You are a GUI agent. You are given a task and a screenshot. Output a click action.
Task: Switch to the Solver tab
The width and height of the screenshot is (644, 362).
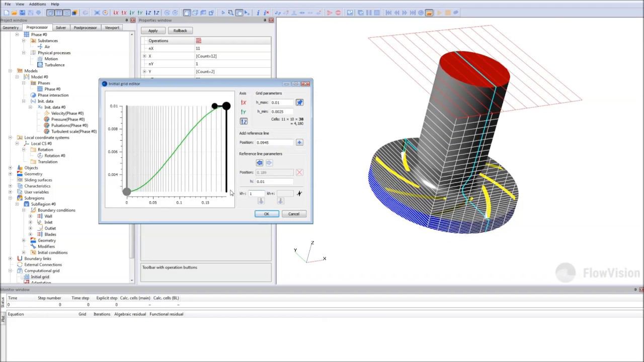(x=61, y=28)
